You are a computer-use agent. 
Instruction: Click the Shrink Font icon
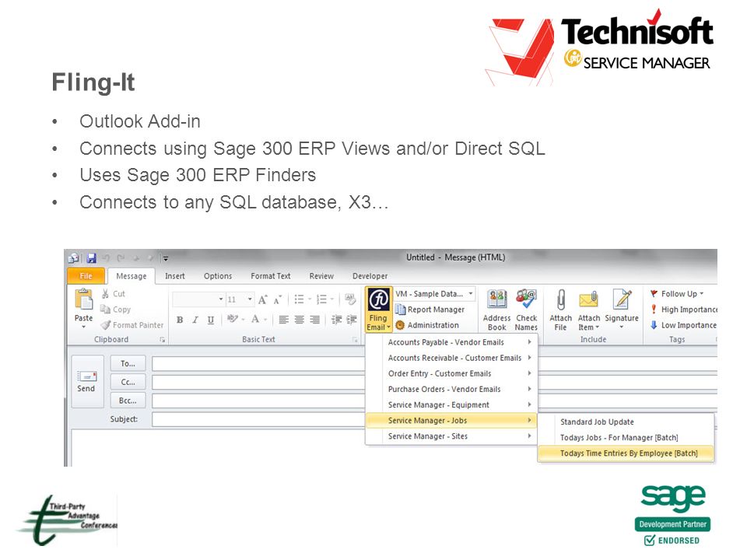pyautogui.click(x=277, y=299)
